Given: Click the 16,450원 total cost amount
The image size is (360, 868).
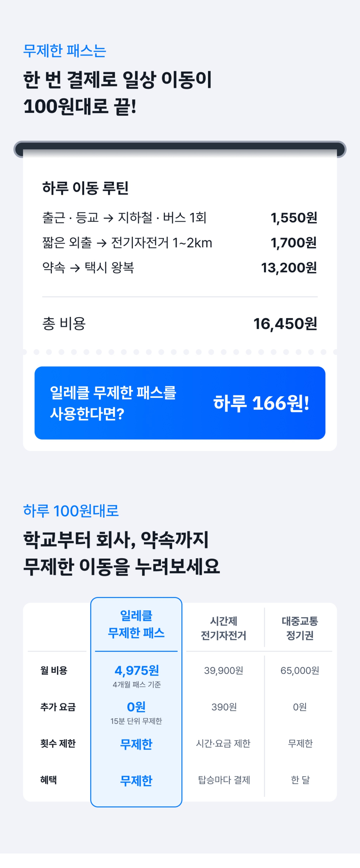Looking at the screenshot, I should click(285, 324).
